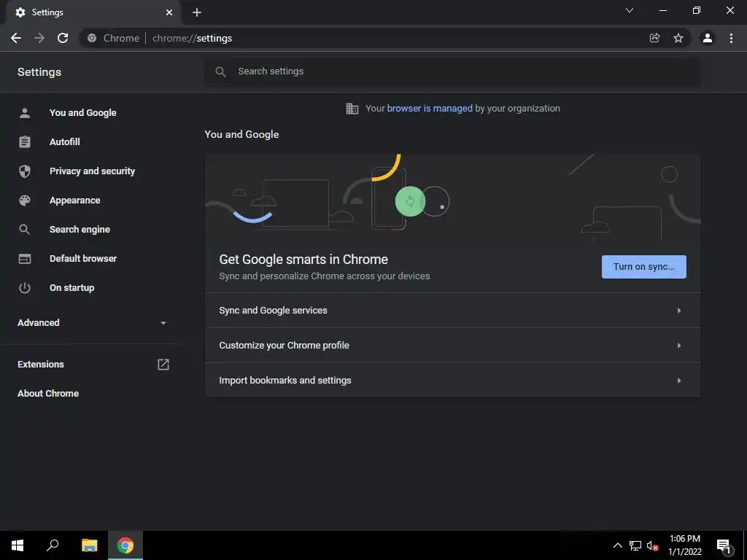Click the taskbar clock and date

[x=684, y=545]
